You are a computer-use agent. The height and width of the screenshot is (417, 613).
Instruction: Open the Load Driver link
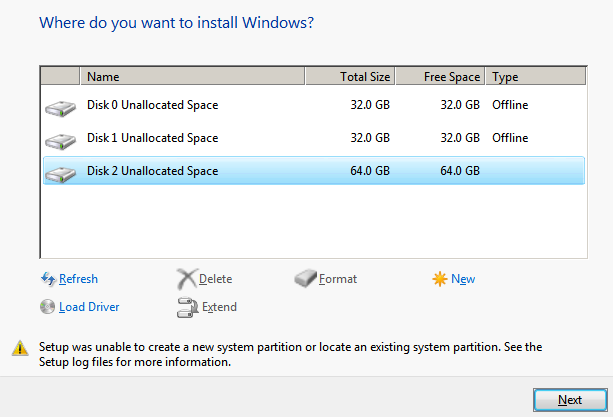coord(89,307)
